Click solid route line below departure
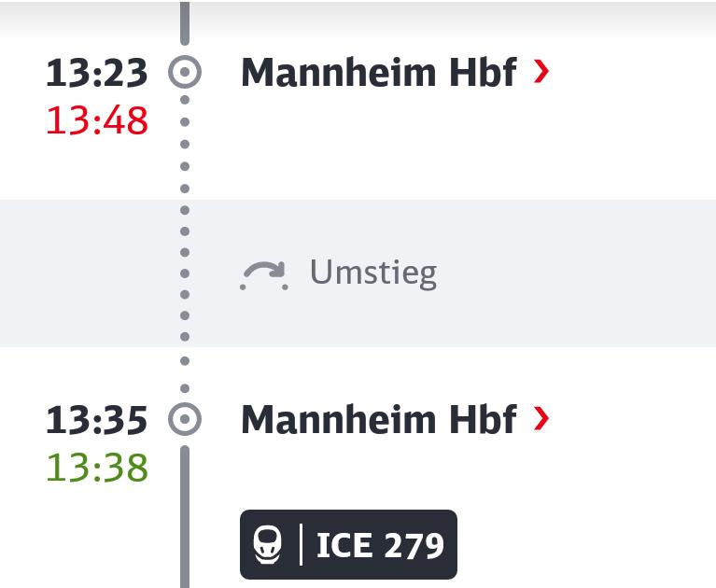This screenshot has height=588, width=716. pyautogui.click(x=185, y=517)
